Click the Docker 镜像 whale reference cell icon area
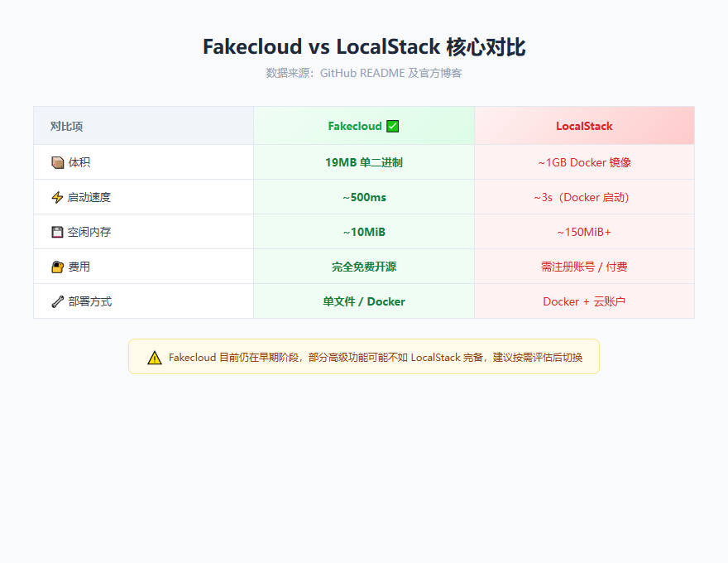This screenshot has width=728, height=563. coord(584,161)
